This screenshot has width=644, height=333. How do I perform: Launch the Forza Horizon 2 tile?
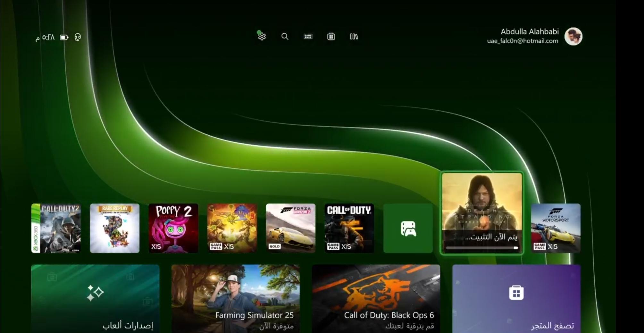point(291,228)
